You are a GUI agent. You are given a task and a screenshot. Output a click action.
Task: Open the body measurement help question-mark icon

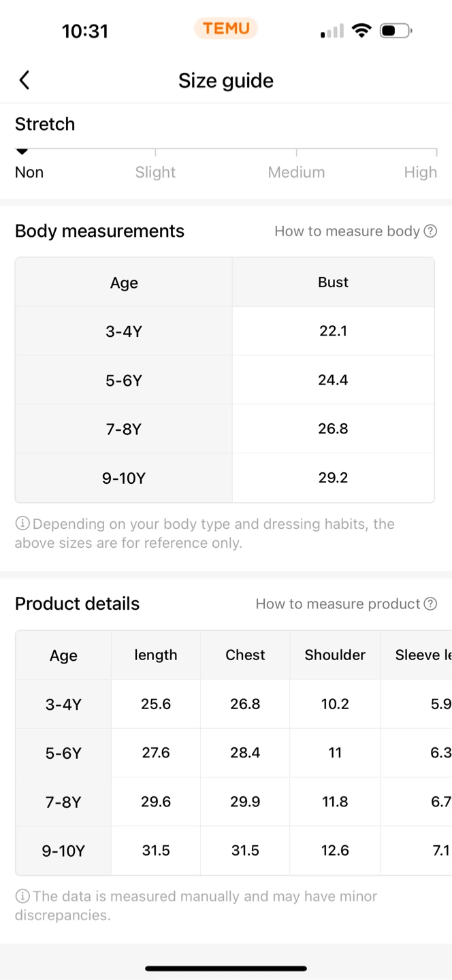(x=430, y=231)
